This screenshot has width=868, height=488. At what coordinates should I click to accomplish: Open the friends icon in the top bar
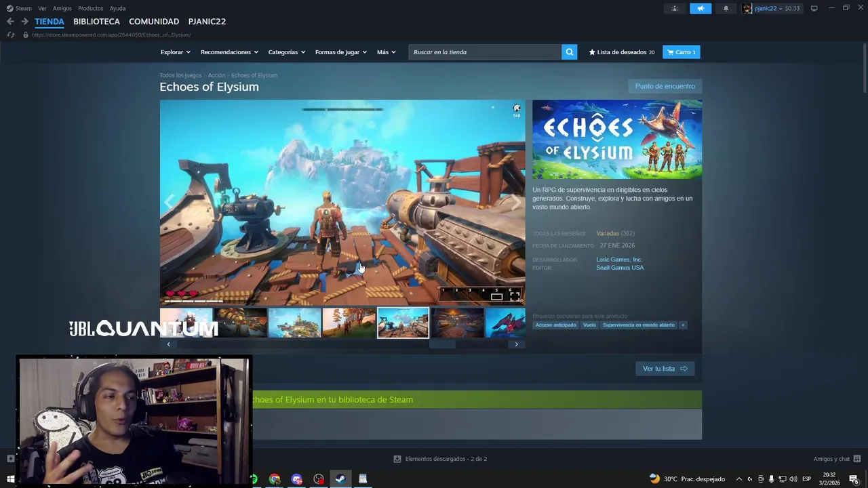click(x=675, y=8)
